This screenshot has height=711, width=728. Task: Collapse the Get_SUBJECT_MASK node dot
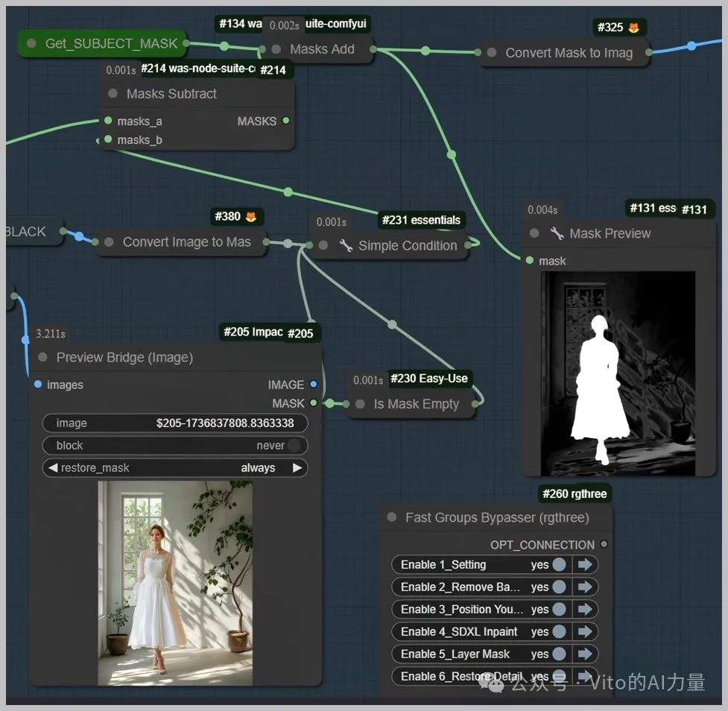pyautogui.click(x=31, y=44)
